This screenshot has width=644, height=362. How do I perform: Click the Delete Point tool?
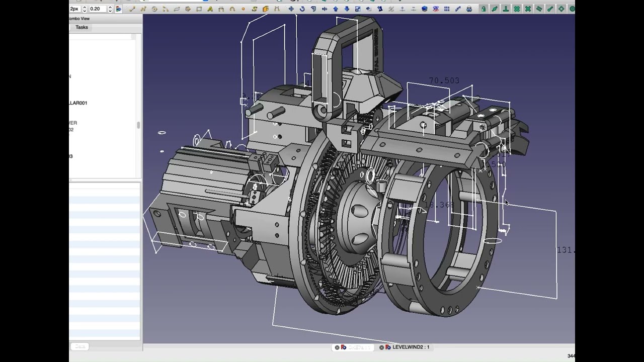[x=413, y=9]
